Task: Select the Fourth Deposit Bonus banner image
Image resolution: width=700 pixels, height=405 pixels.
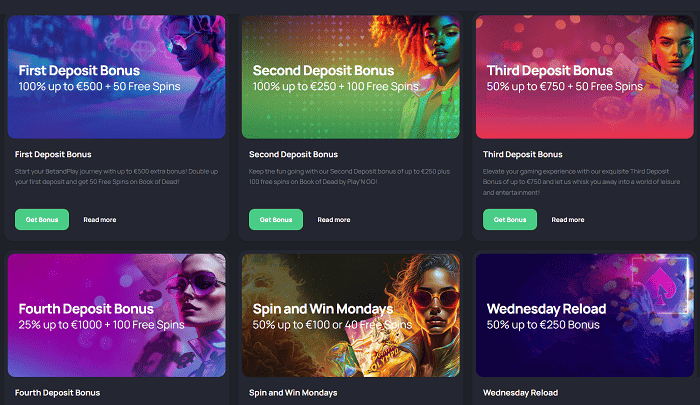Action: tap(117, 315)
